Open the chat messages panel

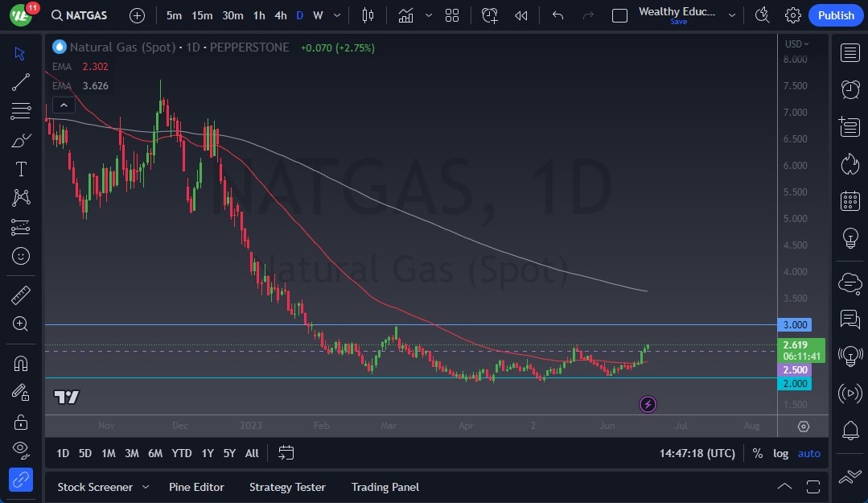pos(849,319)
